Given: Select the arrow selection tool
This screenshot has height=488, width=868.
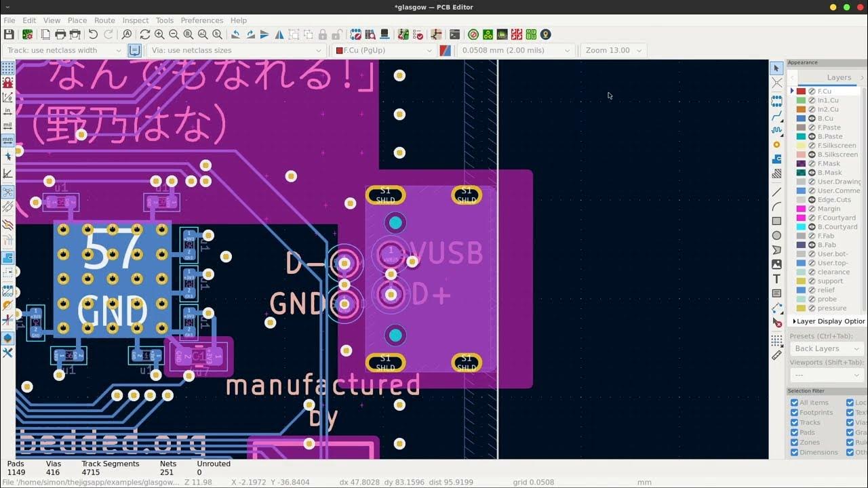Looking at the screenshot, I should point(776,68).
